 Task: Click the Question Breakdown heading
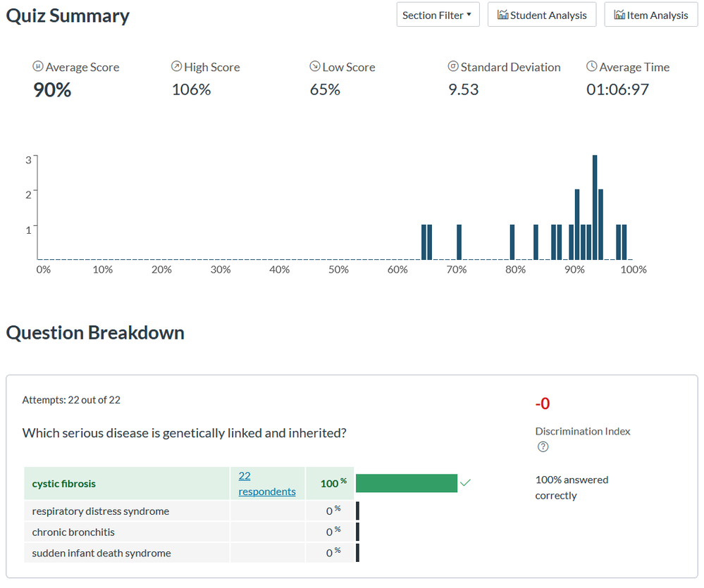click(x=95, y=333)
